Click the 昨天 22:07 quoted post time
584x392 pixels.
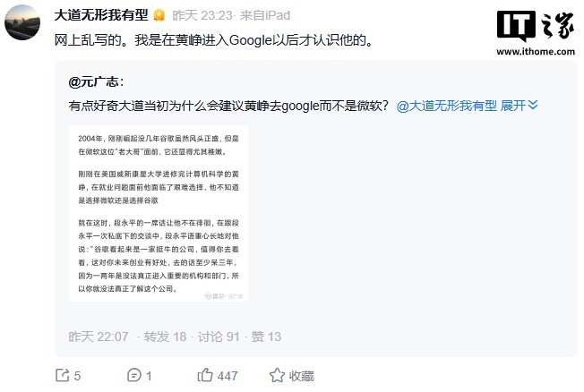coord(99,337)
